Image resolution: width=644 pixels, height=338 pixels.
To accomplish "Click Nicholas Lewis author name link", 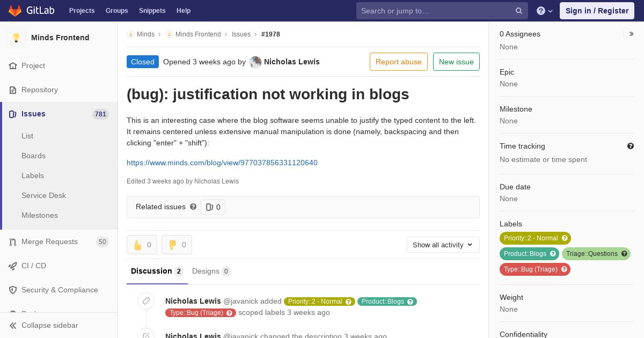I will pyautogui.click(x=292, y=62).
